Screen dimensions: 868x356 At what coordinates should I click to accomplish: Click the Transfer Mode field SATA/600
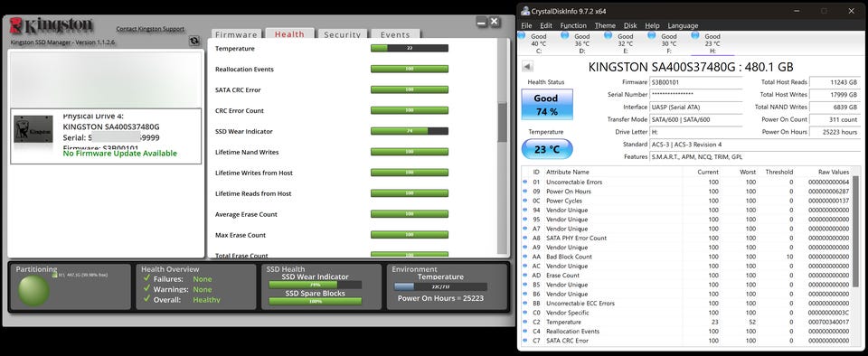tap(696, 119)
